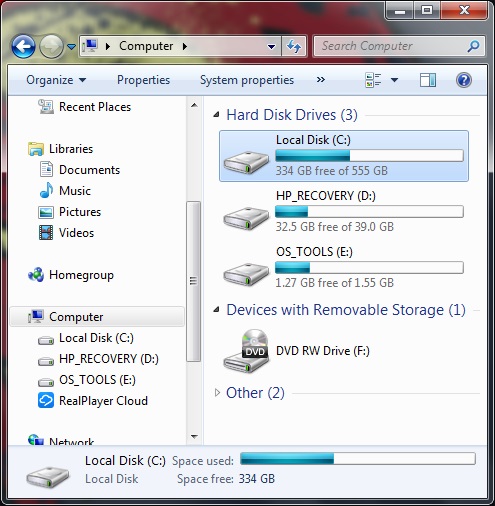Image resolution: width=495 pixels, height=506 pixels.
Task: Click the text 32.5 GB free of 39.0 GB
Action: [334, 227]
